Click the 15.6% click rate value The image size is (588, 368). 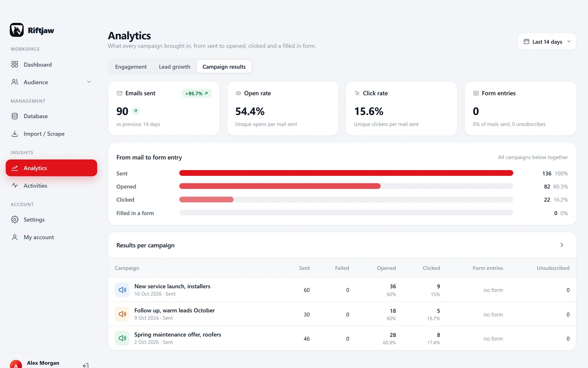(x=369, y=111)
